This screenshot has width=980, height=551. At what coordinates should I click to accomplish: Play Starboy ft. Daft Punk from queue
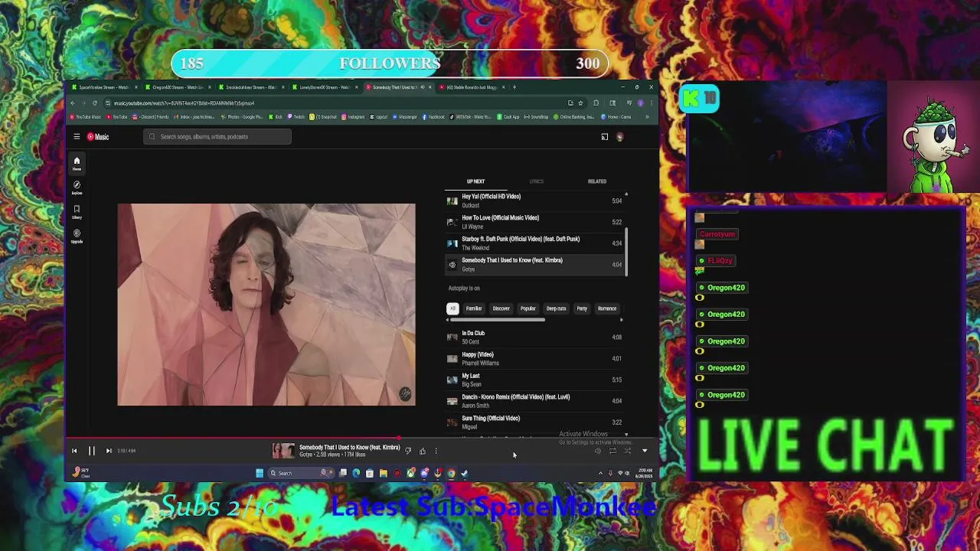click(535, 243)
